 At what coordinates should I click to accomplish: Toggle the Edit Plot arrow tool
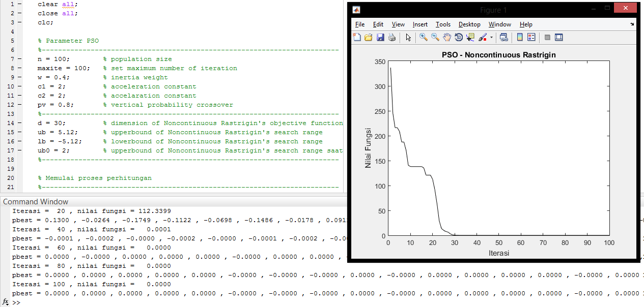[x=408, y=37]
